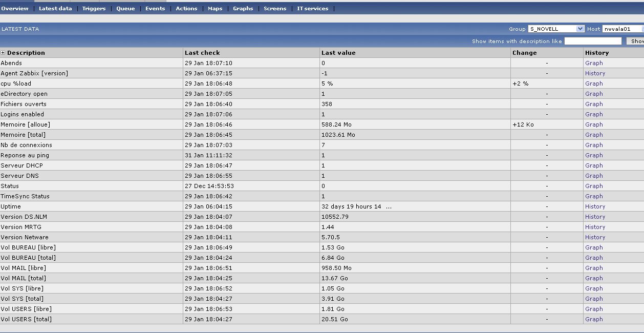This screenshot has height=333, width=644.
Task: Click the Change column header
Action: tap(525, 53)
